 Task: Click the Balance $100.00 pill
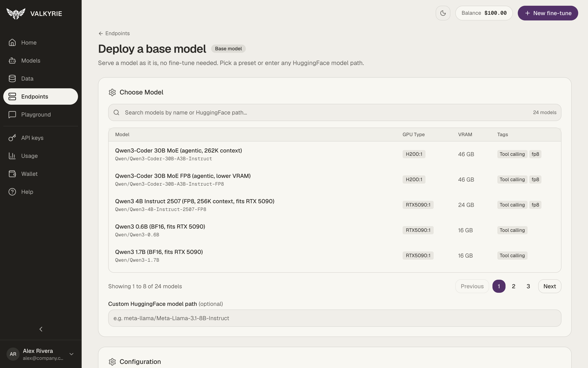tap(484, 13)
